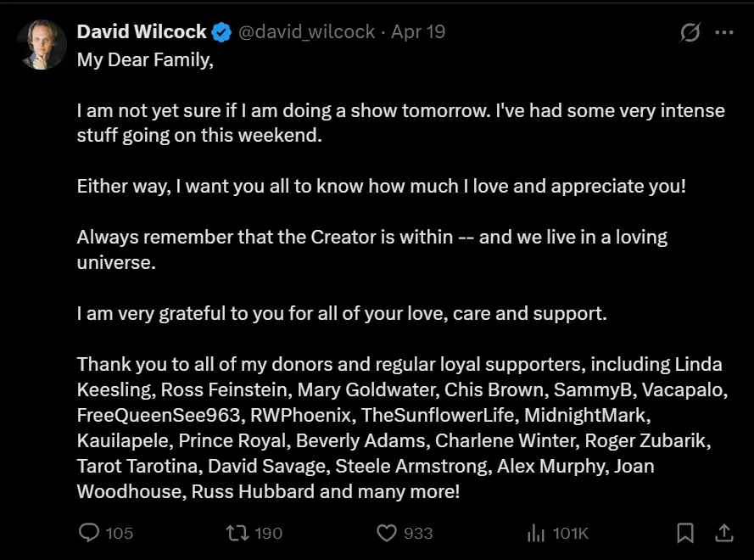Toggle like state on the heart button
Viewport: 754px width, 560px height.
pos(388,533)
